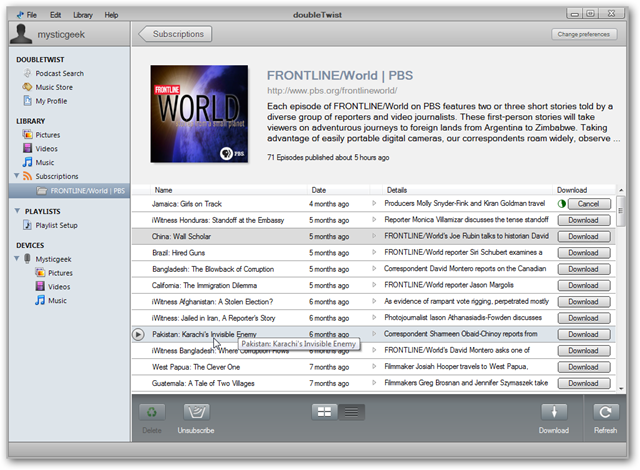Click the mysticgeek user avatar

(x=21, y=33)
